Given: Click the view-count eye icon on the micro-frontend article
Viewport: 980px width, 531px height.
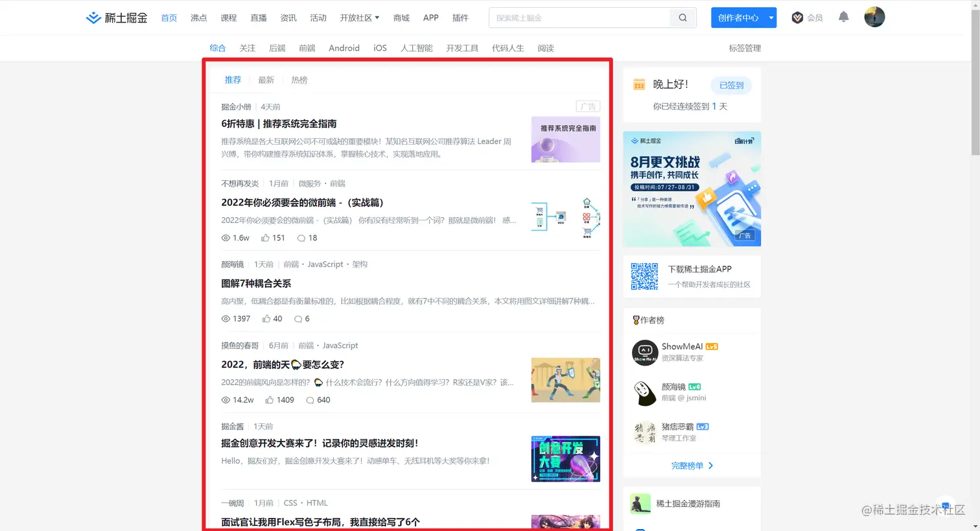Looking at the screenshot, I should (x=225, y=238).
